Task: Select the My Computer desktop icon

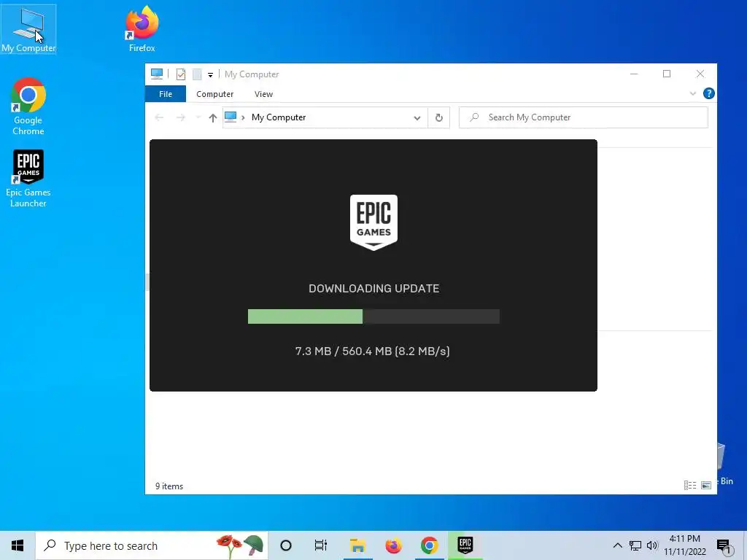Action: coord(28,29)
